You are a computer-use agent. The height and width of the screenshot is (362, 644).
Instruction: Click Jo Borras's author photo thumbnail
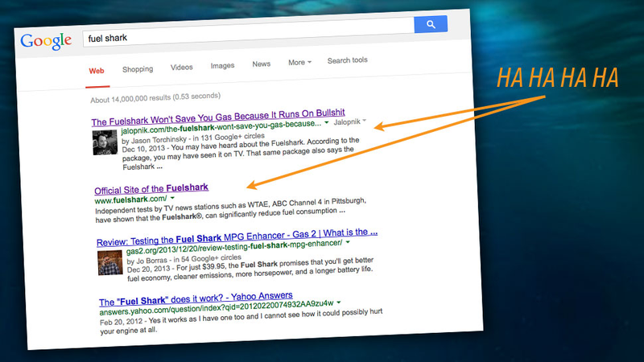110,263
